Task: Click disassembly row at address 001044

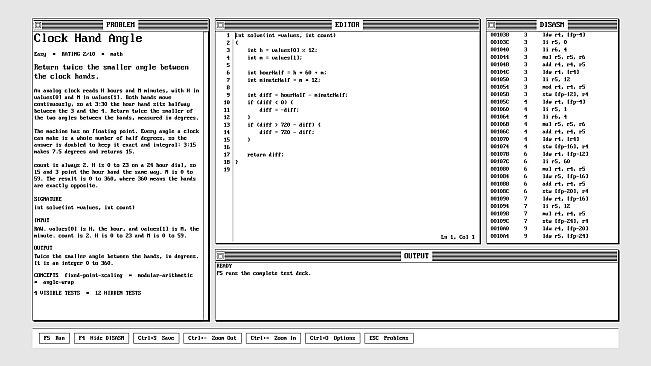Action: pos(551,57)
